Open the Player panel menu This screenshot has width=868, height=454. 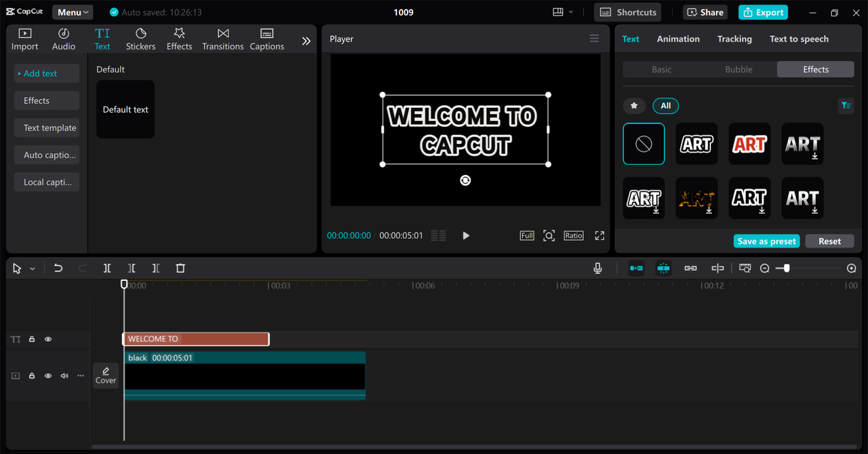[x=594, y=39]
